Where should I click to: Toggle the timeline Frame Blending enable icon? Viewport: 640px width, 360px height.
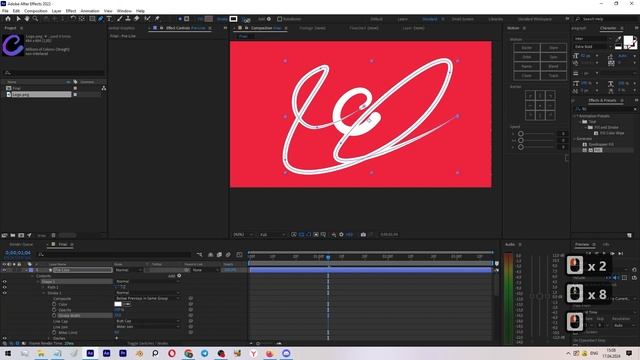pyautogui.click(x=219, y=255)
